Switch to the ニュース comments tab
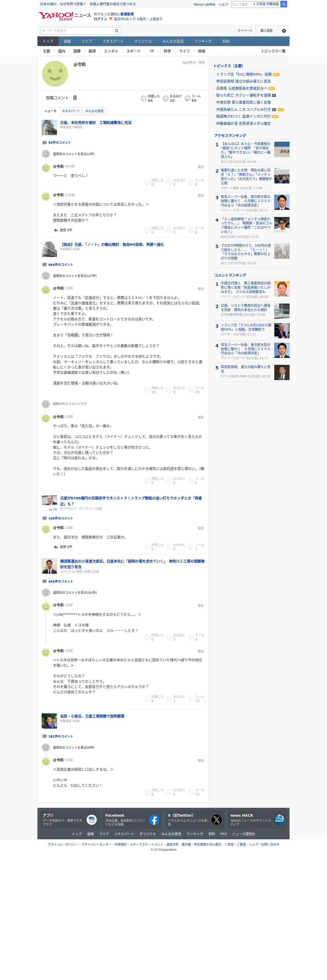 point(50,111)
